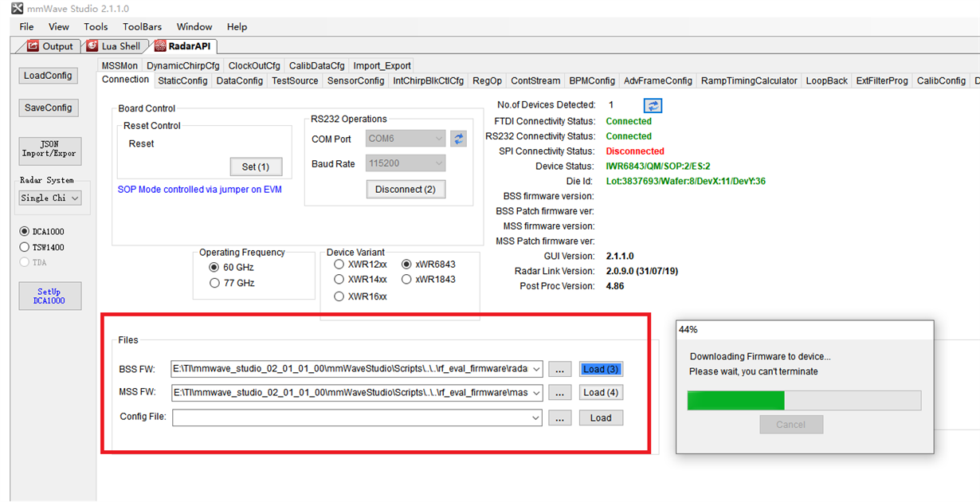Click Cancel in the firmware download dialog
The width and height of the screenshot is (980, 502).
(791, 425)
